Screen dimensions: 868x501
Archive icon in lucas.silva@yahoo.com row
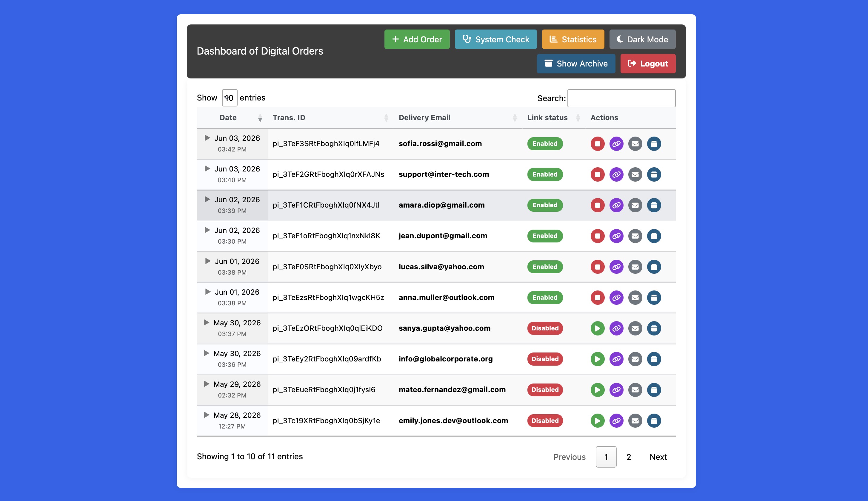pos(654,267)
